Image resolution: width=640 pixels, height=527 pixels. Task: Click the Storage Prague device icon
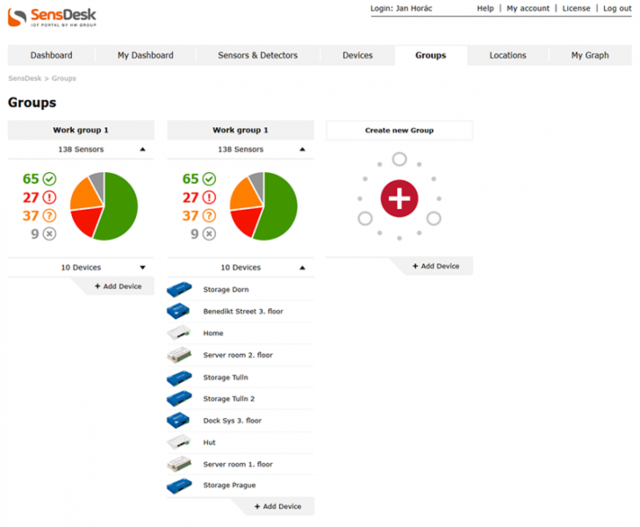tap(180, 486)
